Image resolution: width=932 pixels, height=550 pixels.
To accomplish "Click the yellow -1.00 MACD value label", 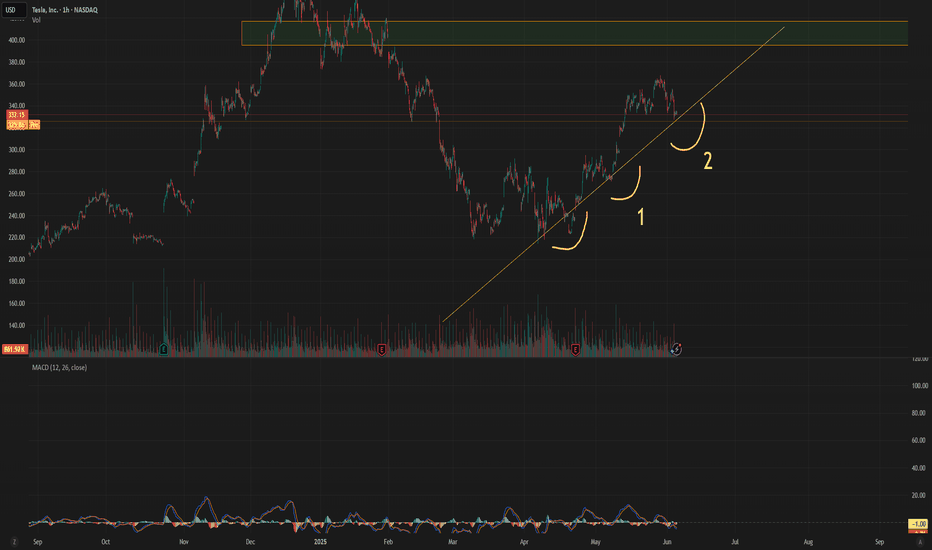I will [918, 524].
